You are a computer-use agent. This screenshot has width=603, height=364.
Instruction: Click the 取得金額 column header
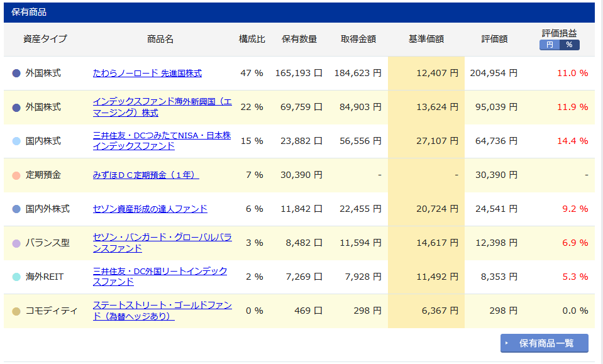point(358,39)
